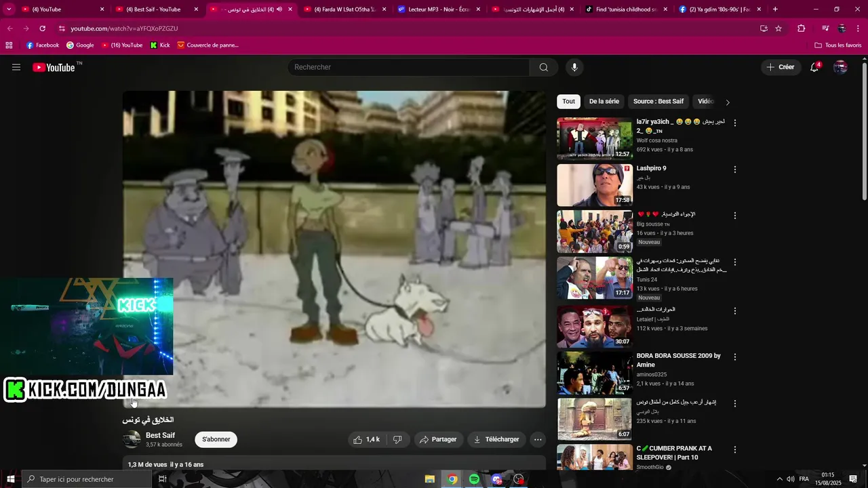
Task: Open options for CUCUMBER PRANK video
Action: tap(734, 450)
